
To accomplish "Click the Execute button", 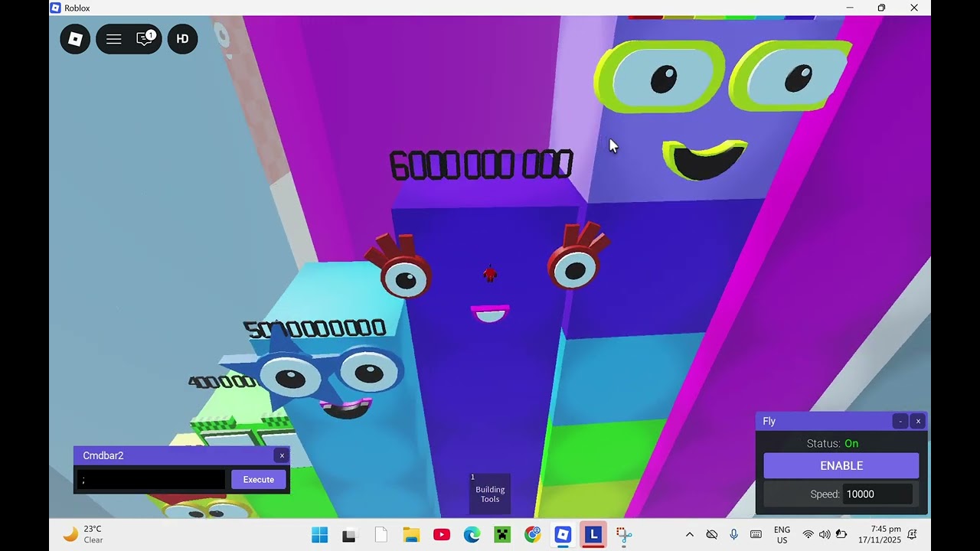I will click(x=259, y=480).
